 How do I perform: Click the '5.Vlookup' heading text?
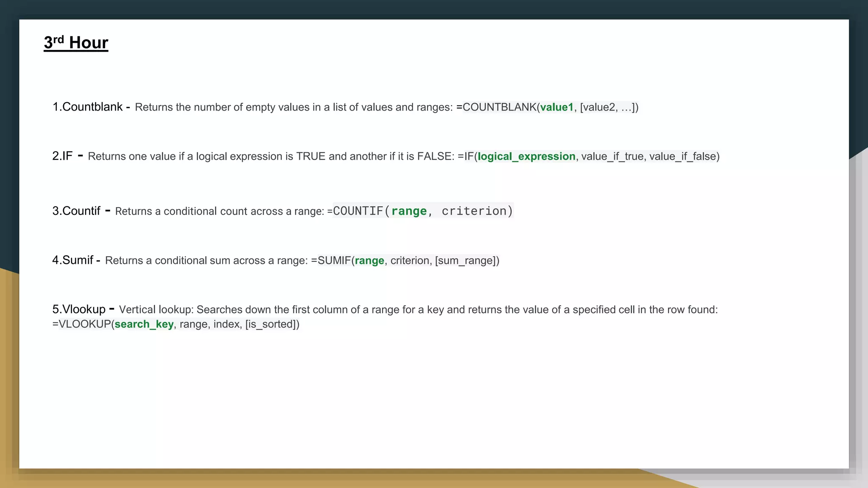coord(79,309)
